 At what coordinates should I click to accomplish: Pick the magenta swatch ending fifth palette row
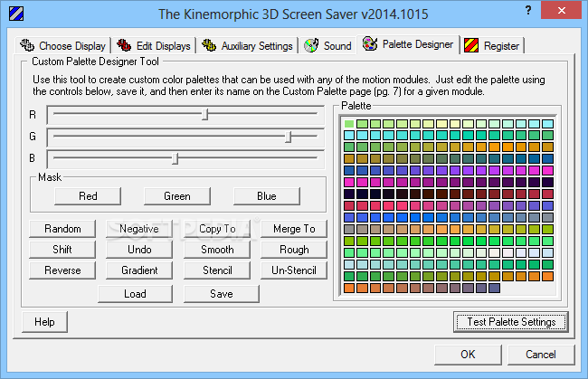[548, 171]
